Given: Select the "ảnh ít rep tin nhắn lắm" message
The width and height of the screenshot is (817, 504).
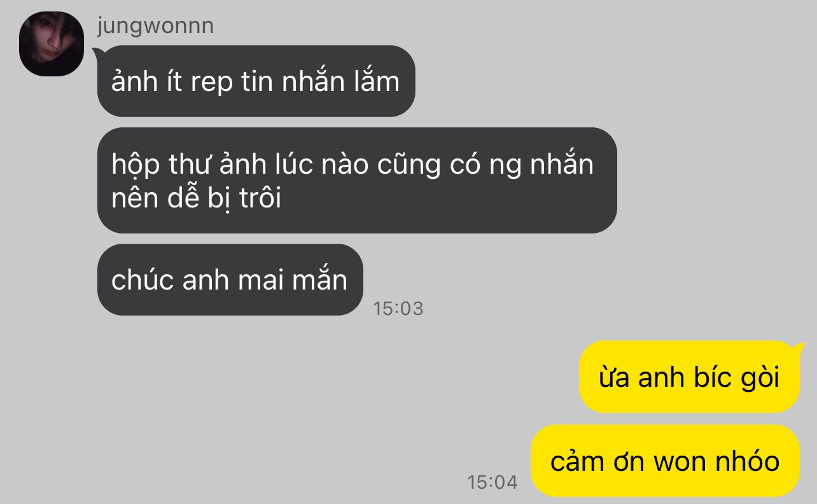Looking at the screenshot, I should coord(256,81).
